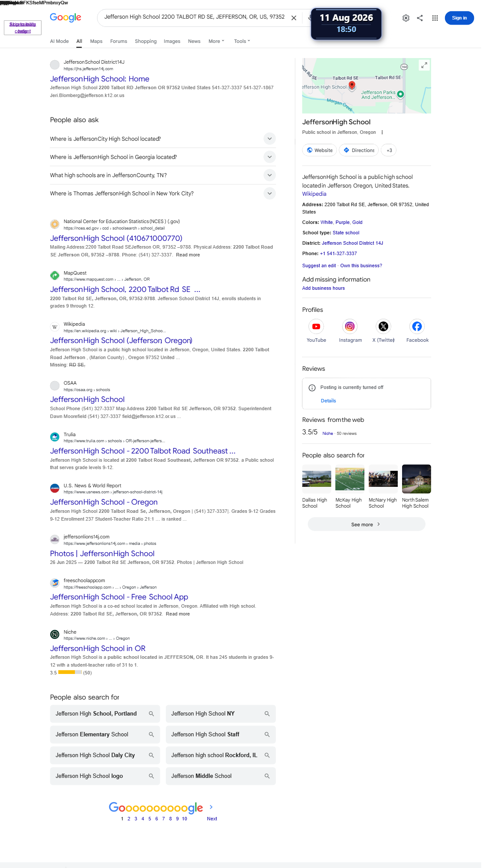Click Read more in the NCES result

(188, 255)
